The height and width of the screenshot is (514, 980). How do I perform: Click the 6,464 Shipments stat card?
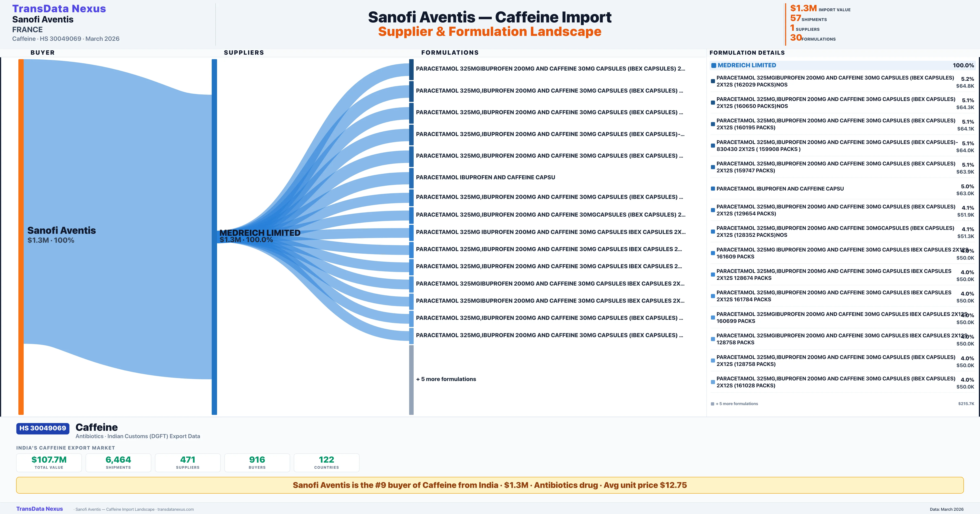pyautogui.click(x=118, y=462)
